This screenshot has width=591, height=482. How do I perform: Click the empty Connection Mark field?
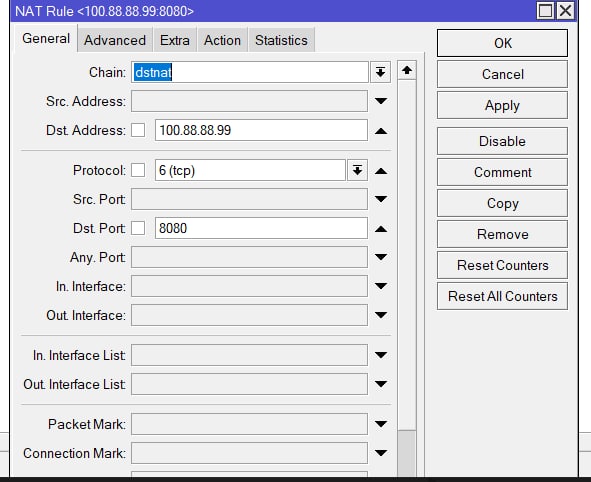coord(250,453)
